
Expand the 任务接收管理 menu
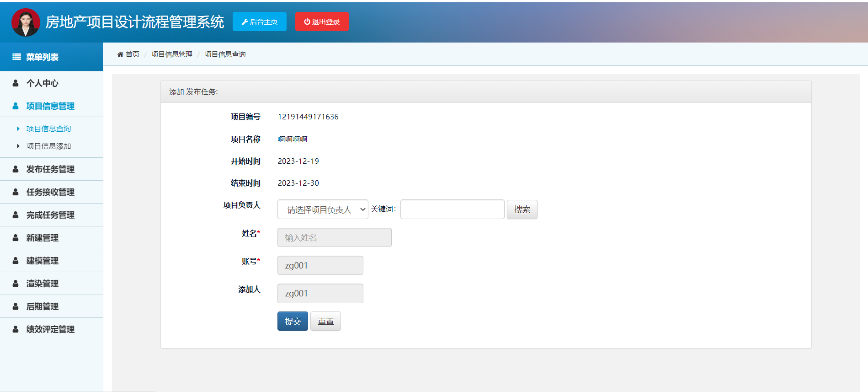pos(51,192)
